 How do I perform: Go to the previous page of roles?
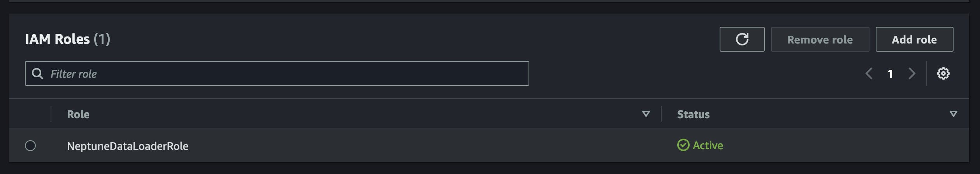(869, 73)
